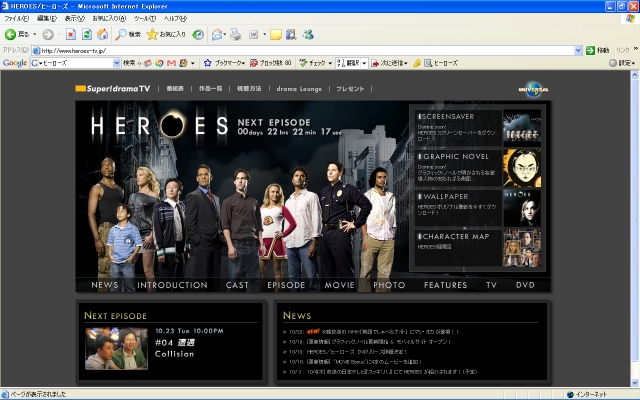Expand the Check dropdown arrow
The height and width of the screenshot is (400, 640).
click(330, 63)
